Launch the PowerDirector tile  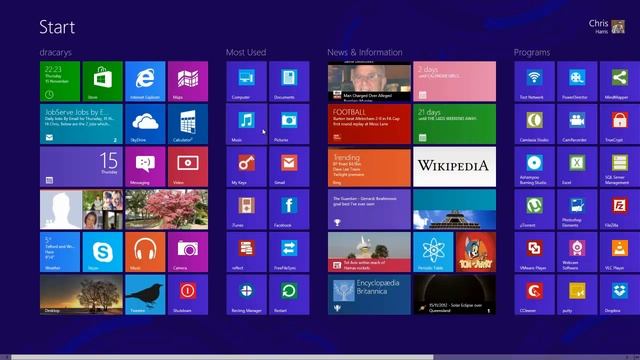click(x=577, y=81)
